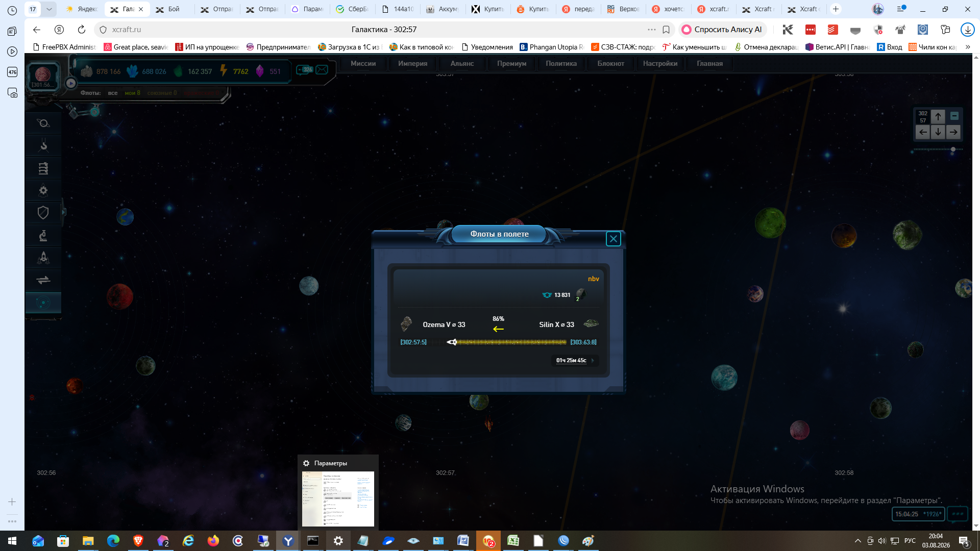Open the planet overview sidebar icon
This screenshot has height=551, width=980.
click(x=43, y=123)
